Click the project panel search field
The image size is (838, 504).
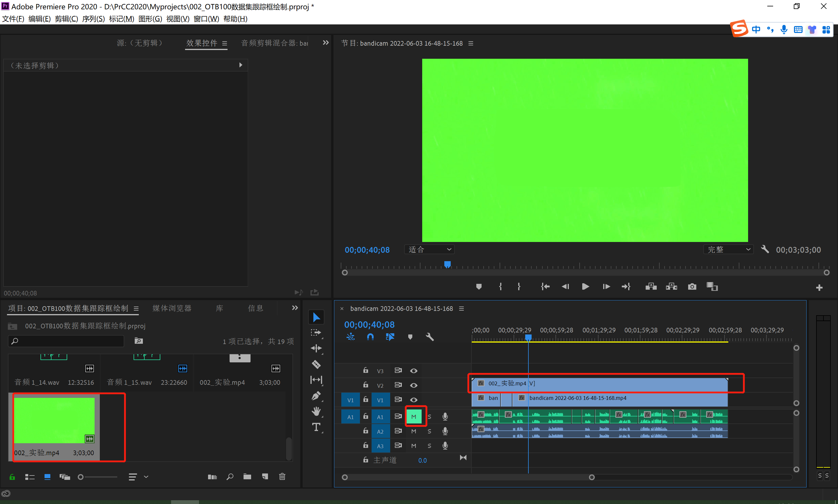(66, 341)
